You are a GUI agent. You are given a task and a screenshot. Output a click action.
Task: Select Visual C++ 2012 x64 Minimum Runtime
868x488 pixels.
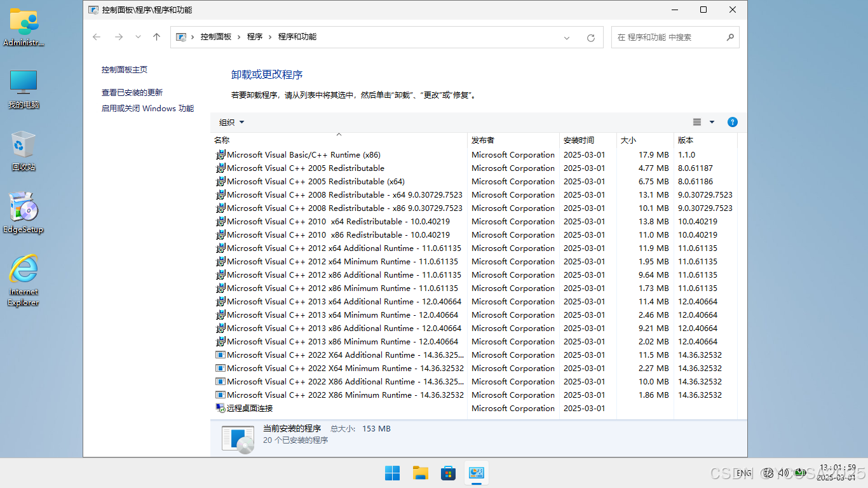click(473, 261)
